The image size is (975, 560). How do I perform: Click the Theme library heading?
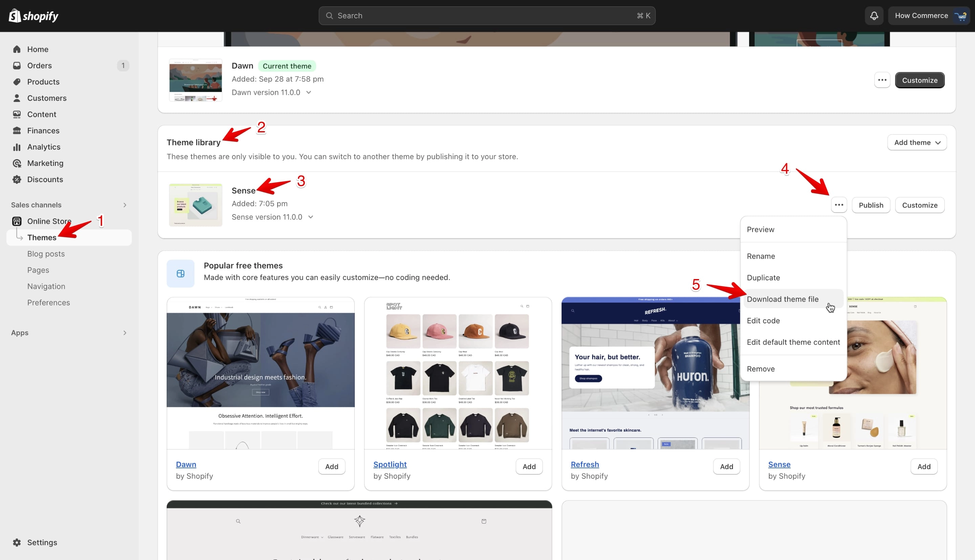[193, 142]
